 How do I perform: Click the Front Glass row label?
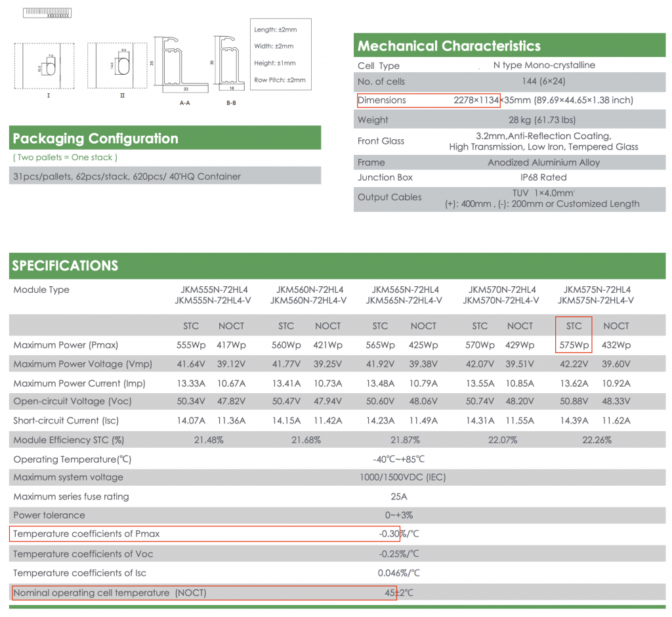pos(381,141)
